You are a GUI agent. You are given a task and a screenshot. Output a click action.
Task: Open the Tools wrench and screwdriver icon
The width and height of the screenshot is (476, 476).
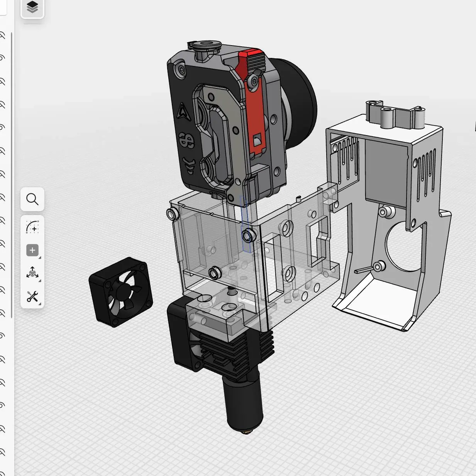point(32,296)
